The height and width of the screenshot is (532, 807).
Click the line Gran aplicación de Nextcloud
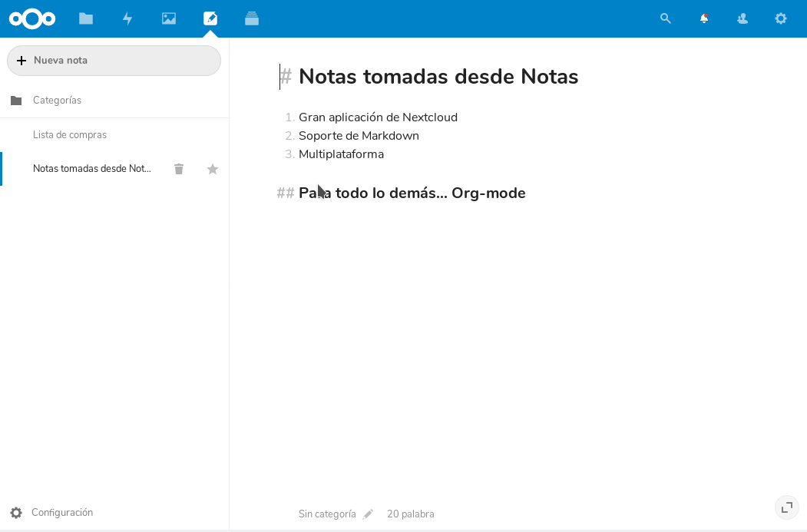pos(378,117)
